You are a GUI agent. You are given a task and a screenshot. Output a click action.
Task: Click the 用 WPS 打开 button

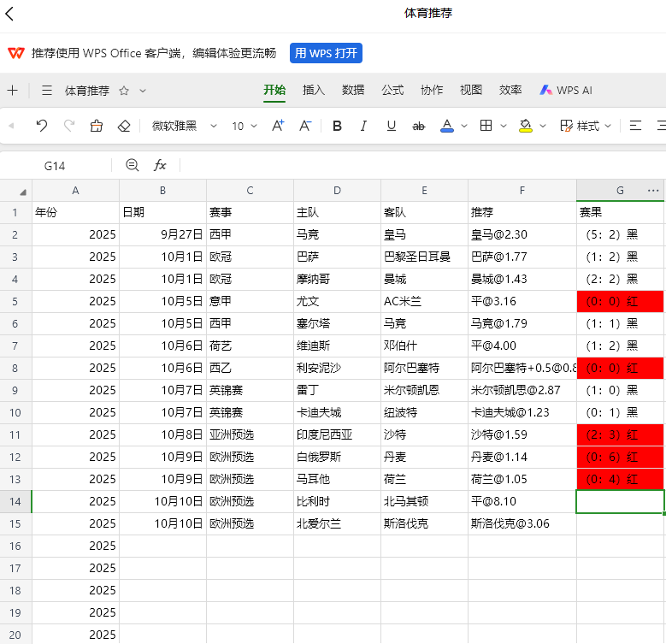(326, 53)
